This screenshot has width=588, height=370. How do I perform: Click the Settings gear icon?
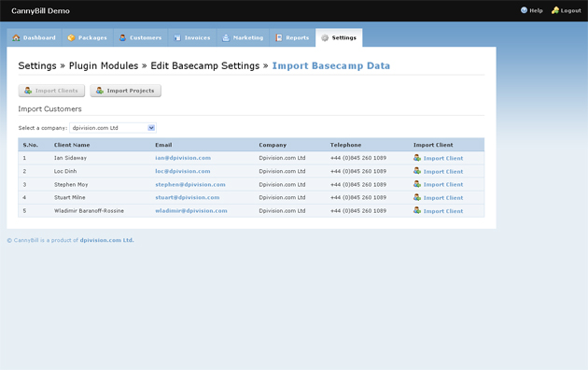325,38
